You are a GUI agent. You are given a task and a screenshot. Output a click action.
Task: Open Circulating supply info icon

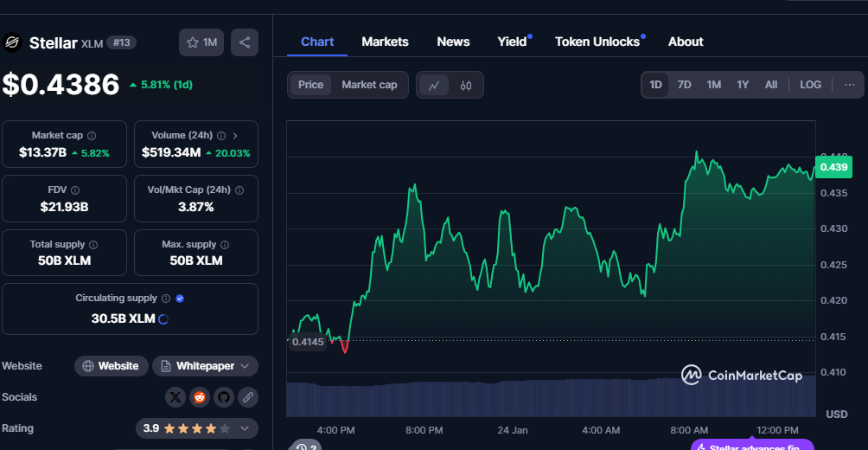(165, 299)
